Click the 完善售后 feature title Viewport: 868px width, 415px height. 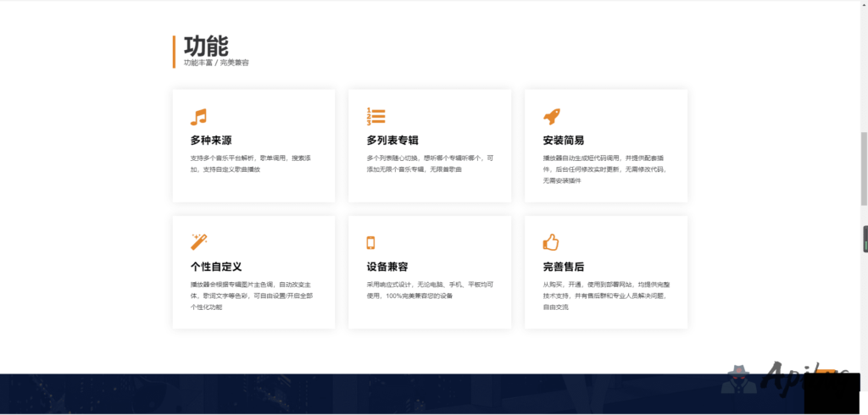(x=563, y=267)
